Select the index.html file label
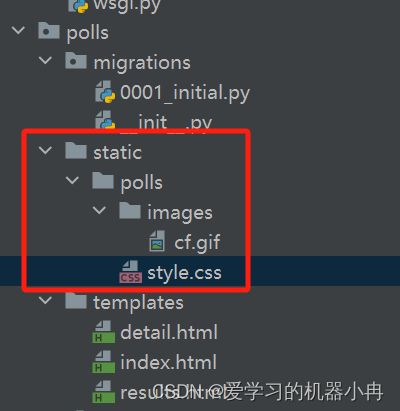Viewport: 400px width, 411px height. point(169,362)
